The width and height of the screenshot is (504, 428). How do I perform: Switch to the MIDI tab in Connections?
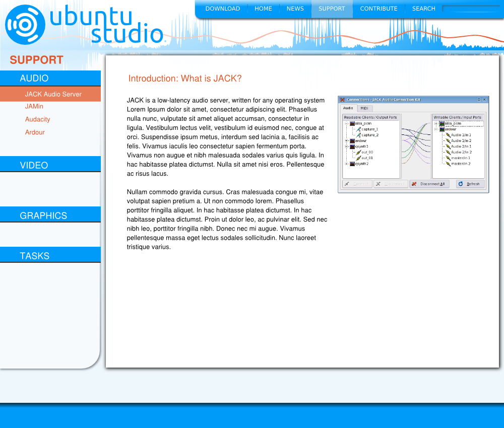[x=364, y=109]
